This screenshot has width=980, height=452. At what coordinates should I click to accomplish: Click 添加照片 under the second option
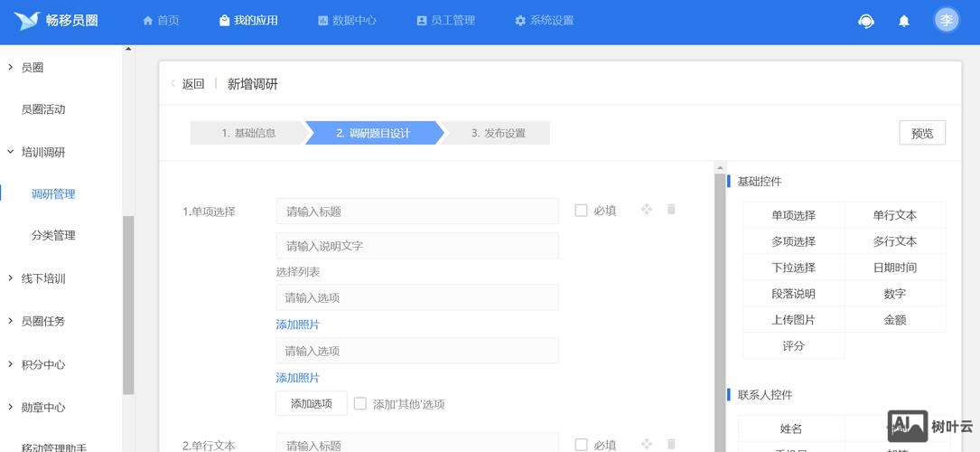click(298, 378)
